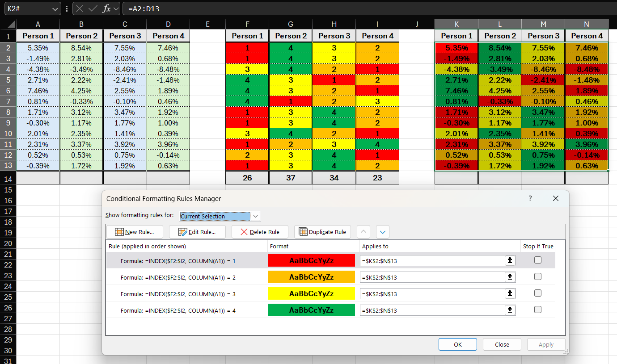Image resolution: width=617 pixels, height=364 pixels.
Task: Confirm the formula with the Enter checkmark
Action: click(x=93, y=8)
